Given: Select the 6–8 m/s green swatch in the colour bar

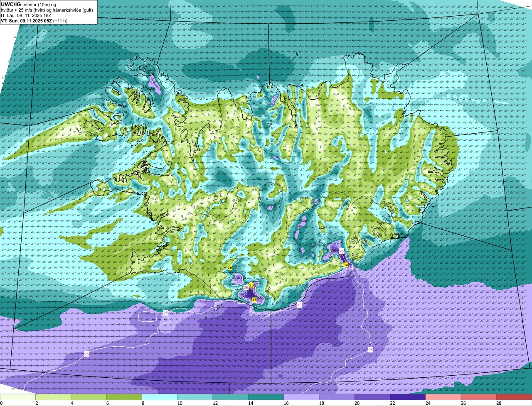Looking at the screenshot, I should point(124,397).
